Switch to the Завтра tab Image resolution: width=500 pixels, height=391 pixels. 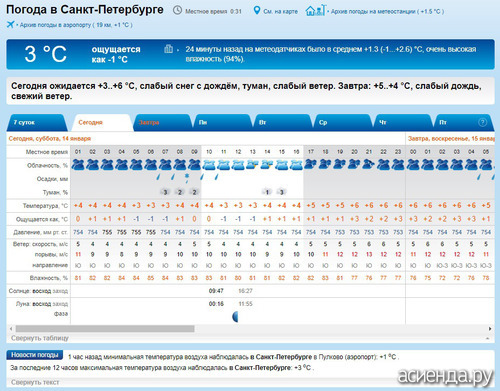pyautogui.click(x=162, y=123)
